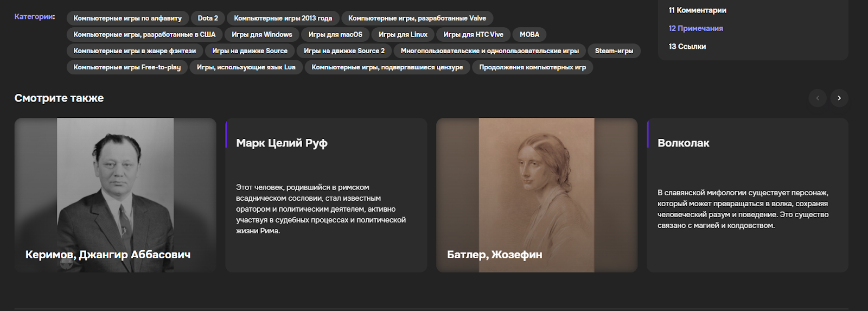Navigate to section 13 Ссылки
This screenshot has width=868, height=311.
[687, 47]
